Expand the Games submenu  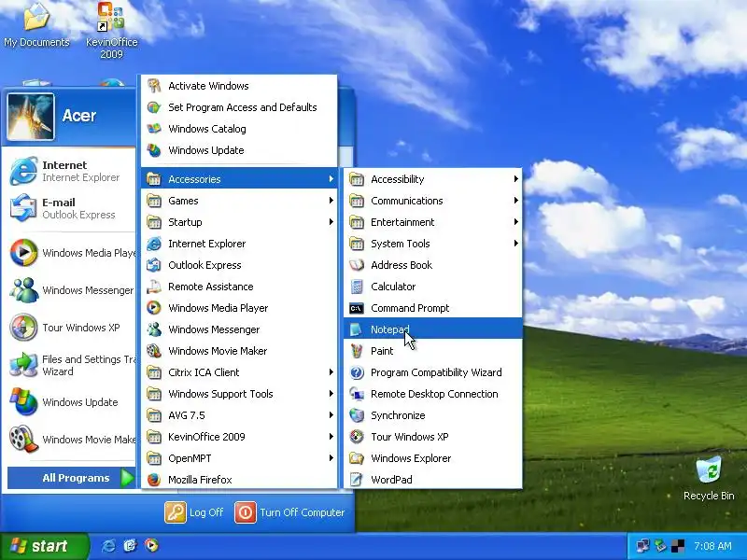pos(239,201)
